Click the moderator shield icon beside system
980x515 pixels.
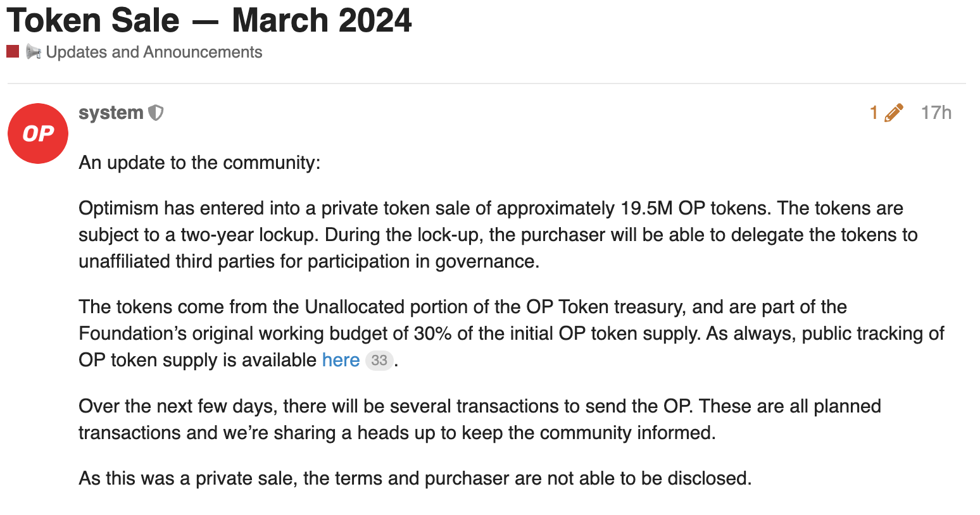(x=156, y=113)
